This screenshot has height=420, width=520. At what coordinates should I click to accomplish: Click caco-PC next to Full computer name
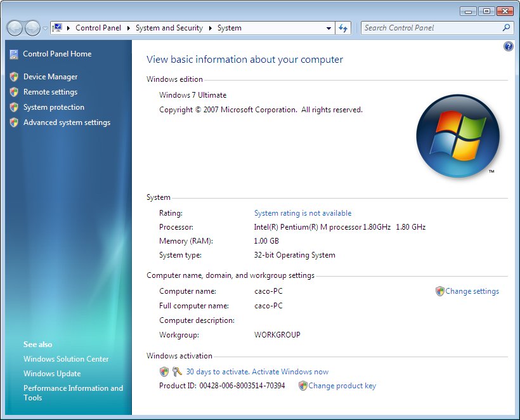(x=268, y=306)
